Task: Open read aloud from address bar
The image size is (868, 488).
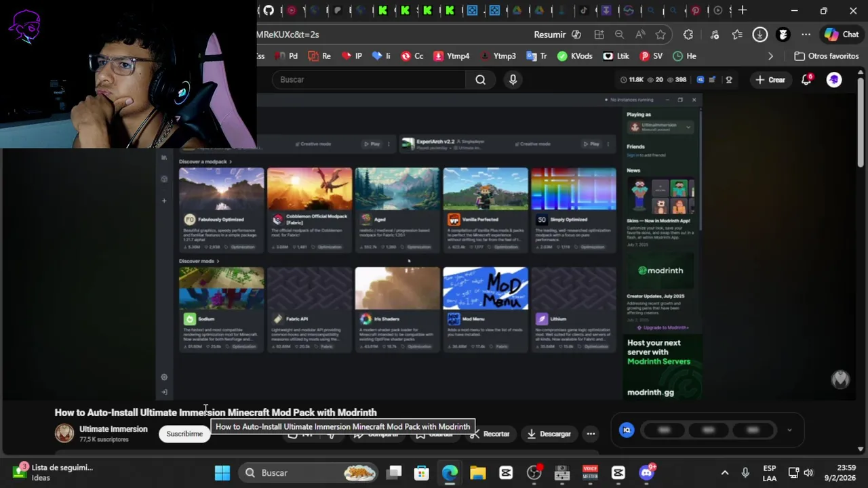Action: [640, 35]
